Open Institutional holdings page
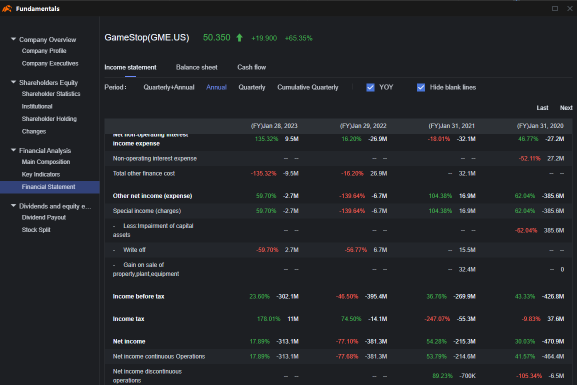Image resolution: width=577 pixels, height=385 pixels. click(x=37, y=106)
